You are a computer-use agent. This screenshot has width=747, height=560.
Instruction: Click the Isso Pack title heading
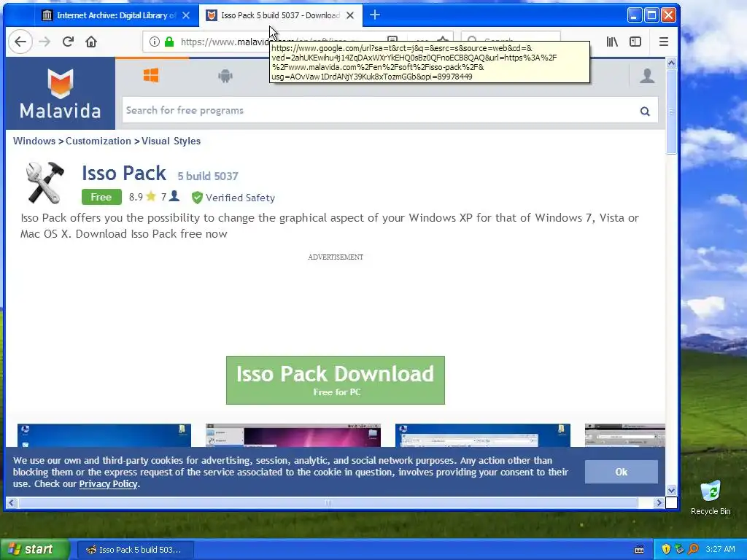(124, 173)
